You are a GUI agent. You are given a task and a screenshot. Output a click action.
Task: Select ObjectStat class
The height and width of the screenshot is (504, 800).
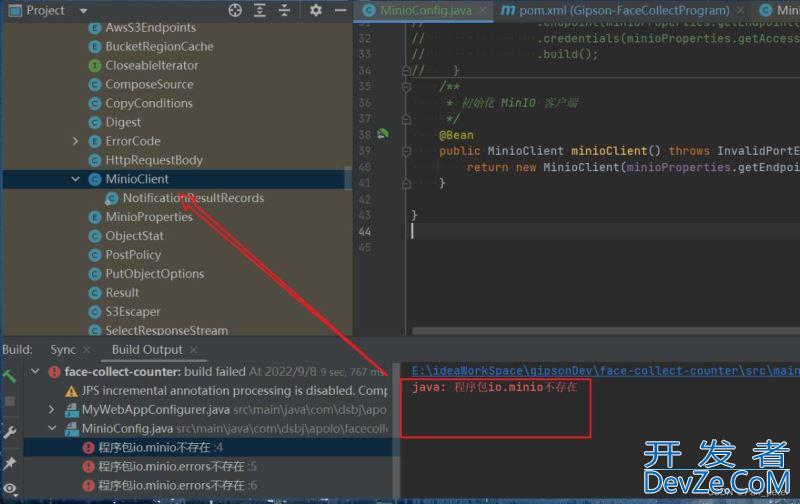point(134,236)
